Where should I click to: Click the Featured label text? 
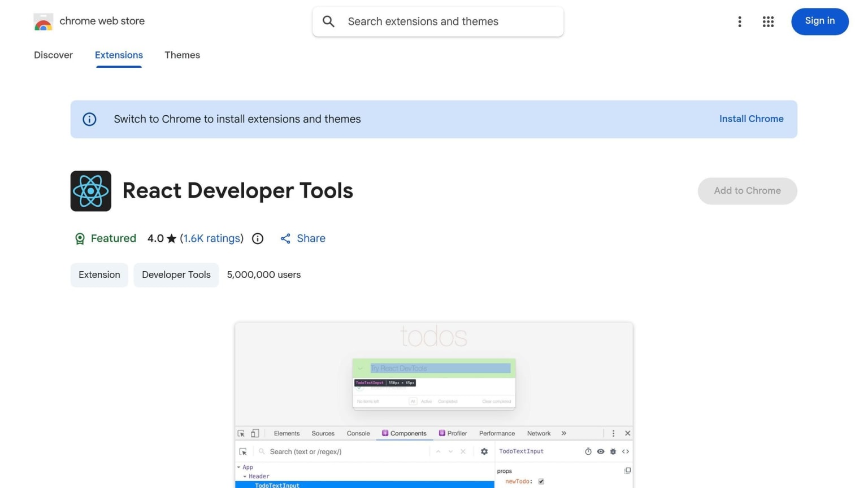114,238
